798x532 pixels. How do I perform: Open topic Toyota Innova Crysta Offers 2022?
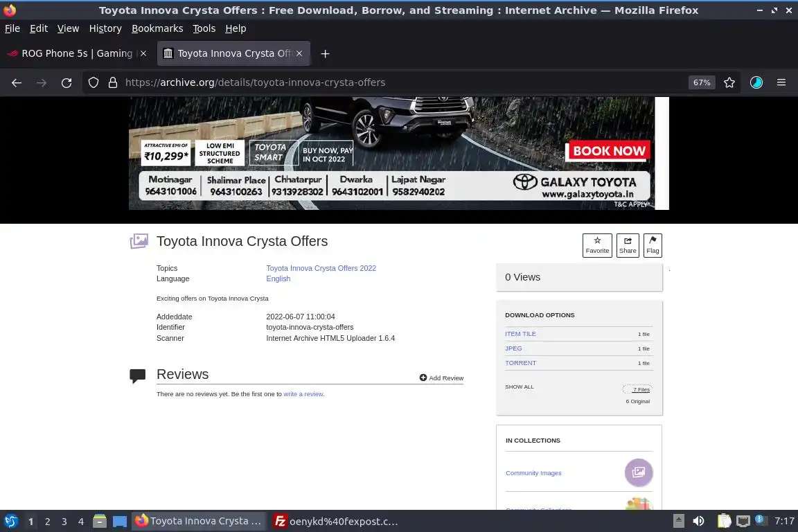[x=321, y=268]
